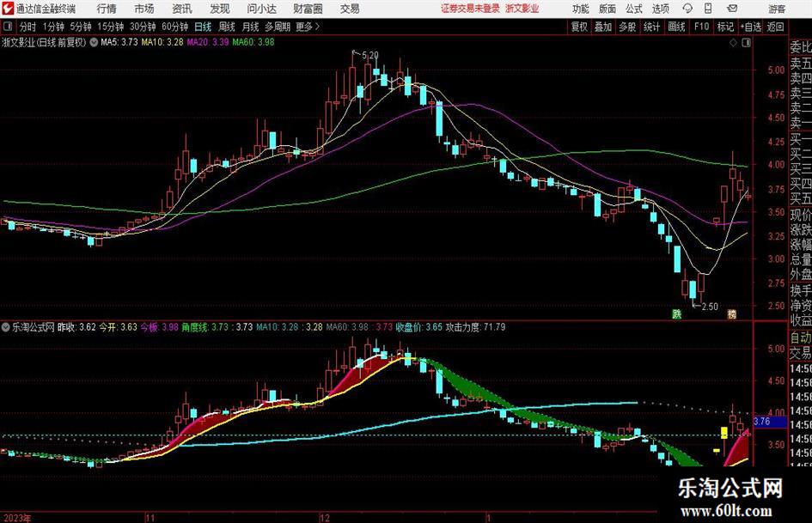Image resolution: width=812 pixels, height=523 pixels.
Task: Open the 版面 menu
Action: point(607,9)
